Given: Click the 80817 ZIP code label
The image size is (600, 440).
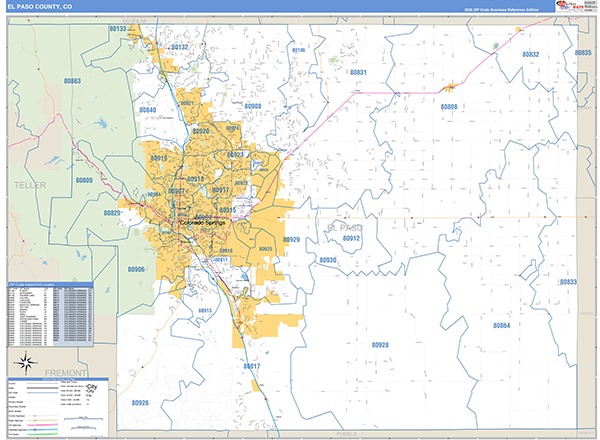Looking at the screenshot, I should point(251,367).
